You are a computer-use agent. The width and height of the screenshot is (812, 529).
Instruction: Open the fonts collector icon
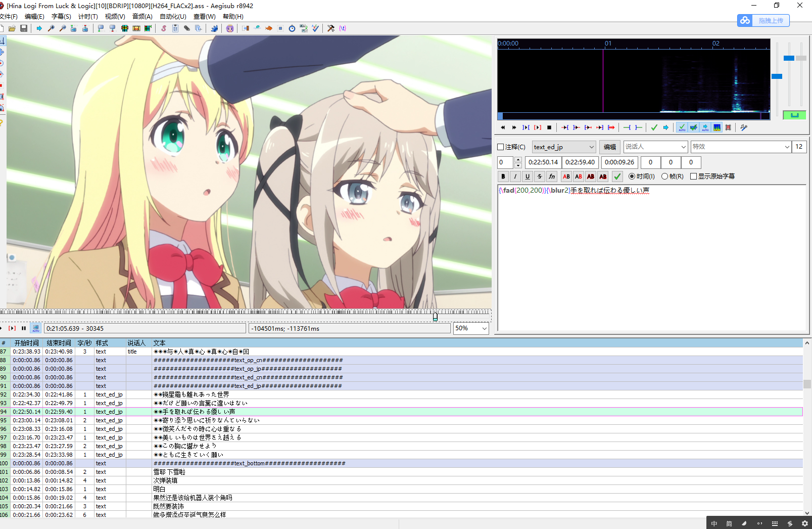199,28
